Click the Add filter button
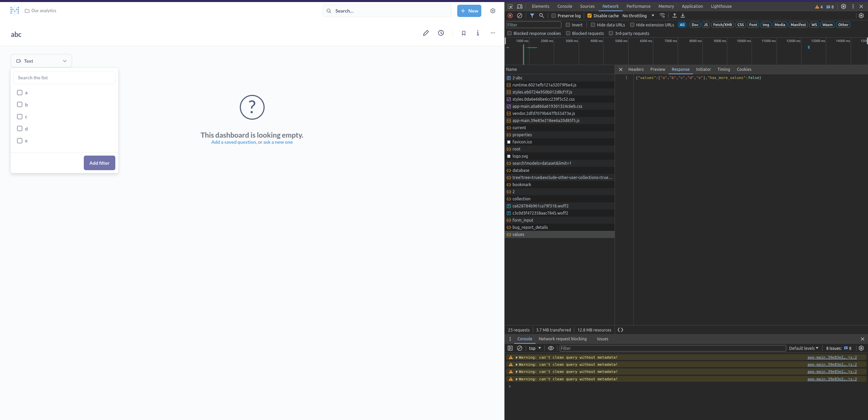The image size is (868, 420). (99, 163)
